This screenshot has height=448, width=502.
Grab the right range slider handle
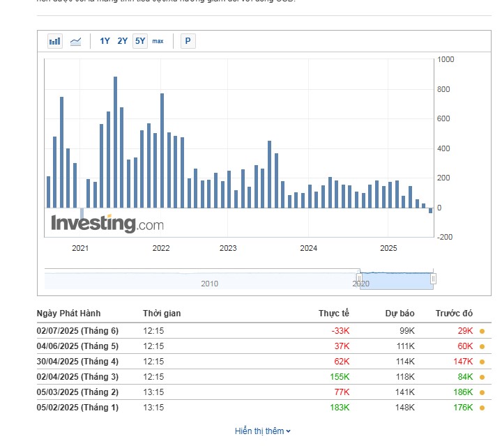tap(433, 279)
